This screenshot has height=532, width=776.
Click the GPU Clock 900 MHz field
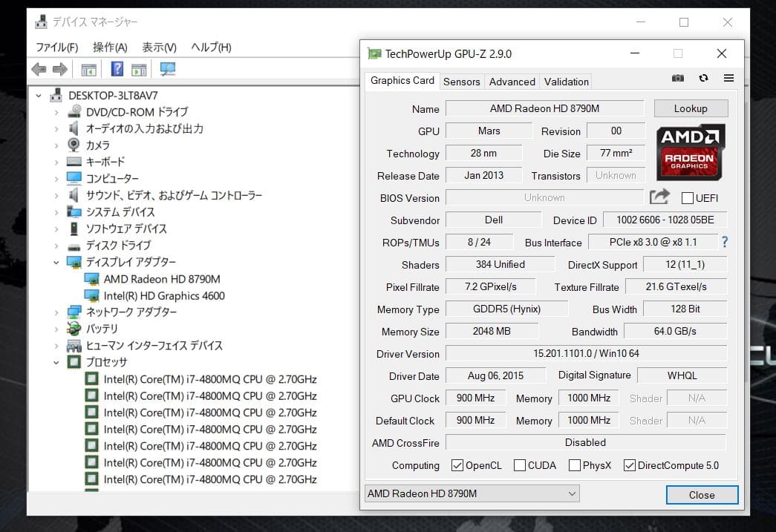coord(475,398)
